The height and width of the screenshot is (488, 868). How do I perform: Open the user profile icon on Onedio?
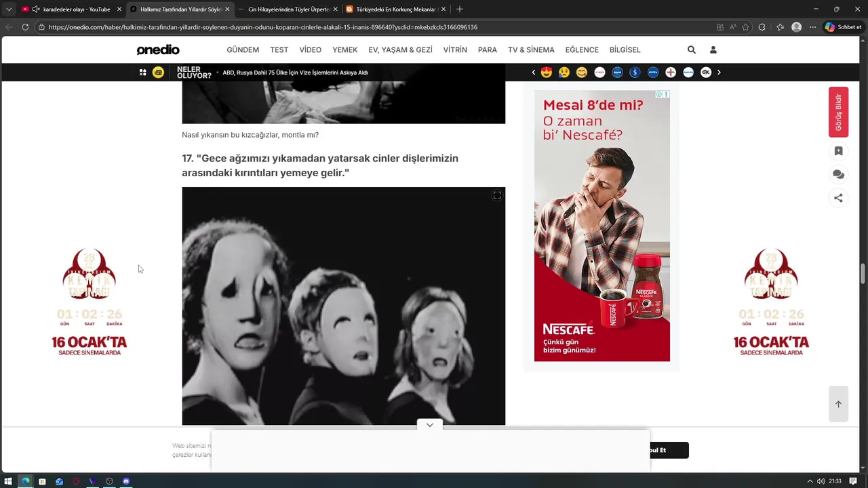(713, 49)
